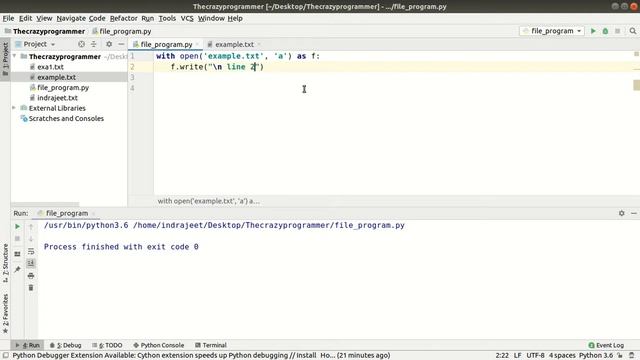Hide the Run panel with minus icon
The width and height of the screenshot is (640, 360).
point(634,213)
